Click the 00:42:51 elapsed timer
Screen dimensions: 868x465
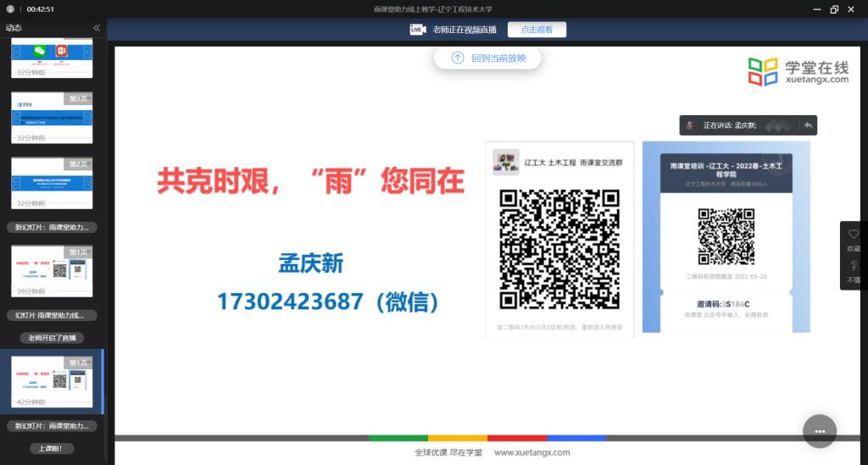41,8
